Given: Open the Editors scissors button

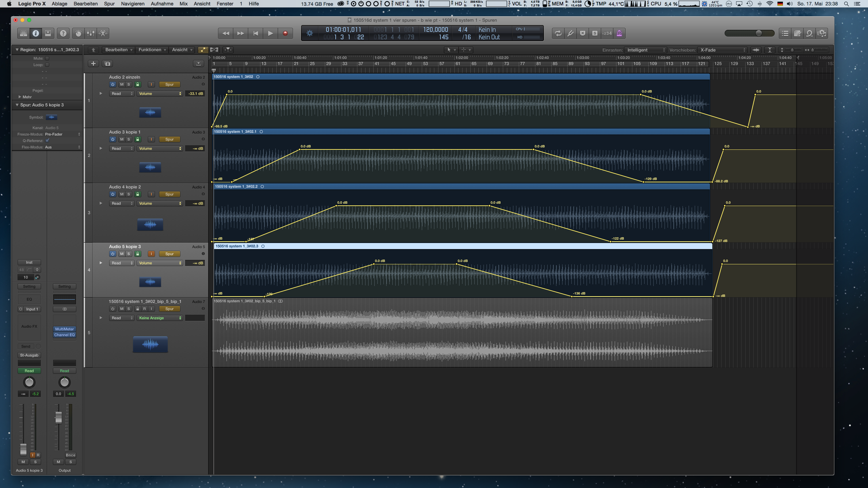Looking at the screenshot, I should tap(103, 33).
